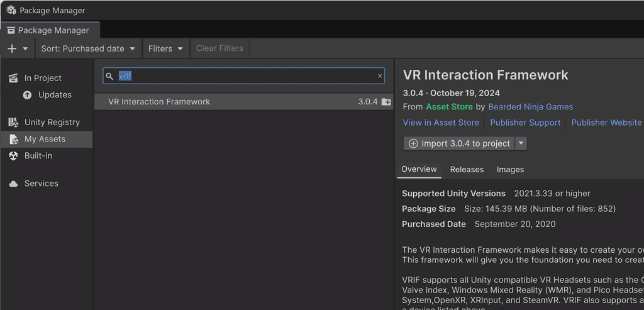Click the Unity Registry icon
Screen dimensions: 644x310
coord(13,123)
